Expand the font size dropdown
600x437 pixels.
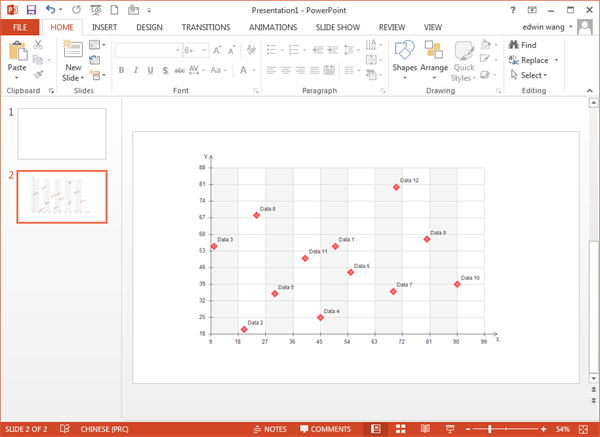pyautogui.click(x=203, y=49)
